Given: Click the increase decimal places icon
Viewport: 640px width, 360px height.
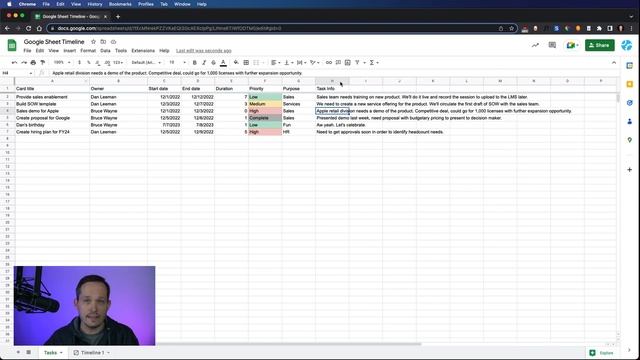Looking at the screenshot, I should coord(107,62).
